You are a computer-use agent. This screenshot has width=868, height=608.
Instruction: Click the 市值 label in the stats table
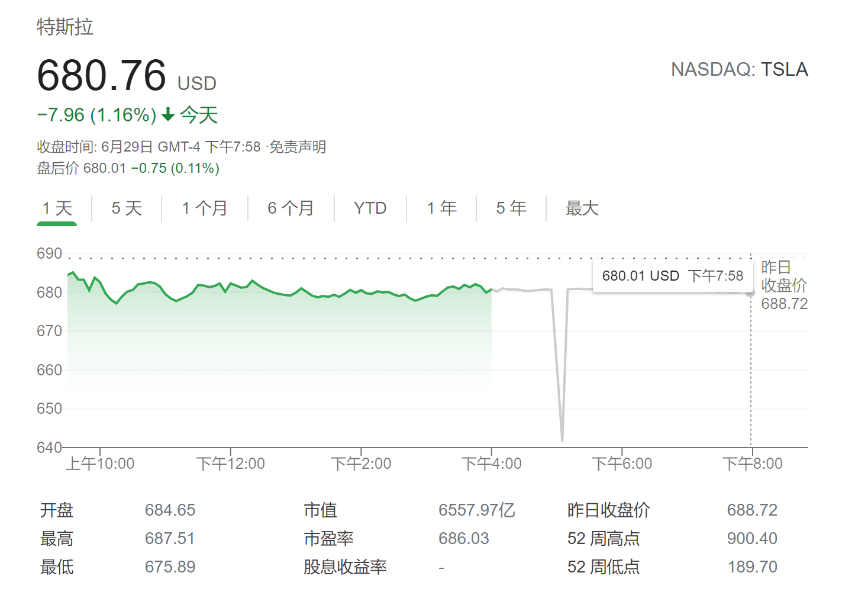tap(320, 510)
